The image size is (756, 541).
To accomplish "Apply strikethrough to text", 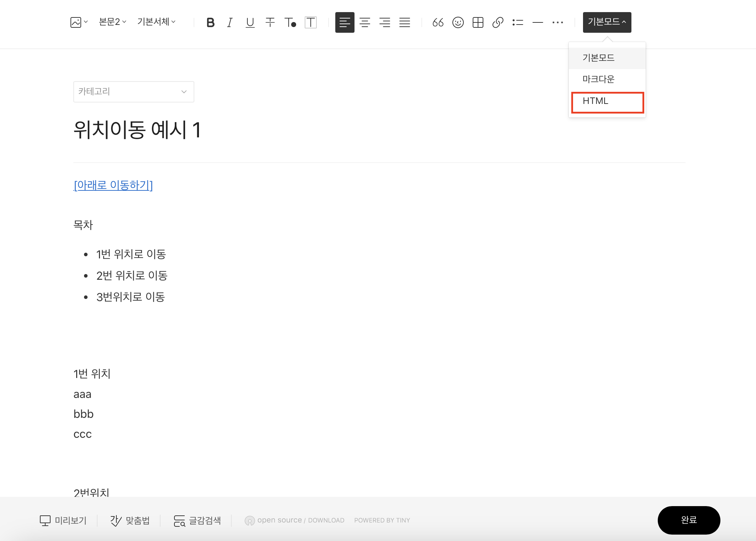I will coord(270,22).
